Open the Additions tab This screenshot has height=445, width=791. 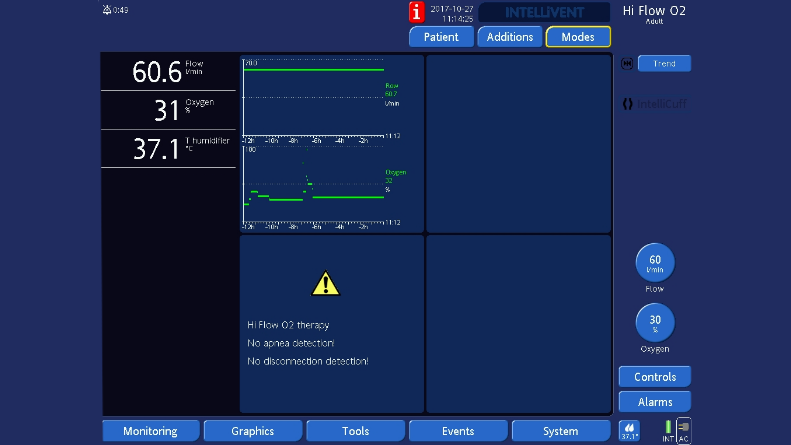tap(510, 37)
